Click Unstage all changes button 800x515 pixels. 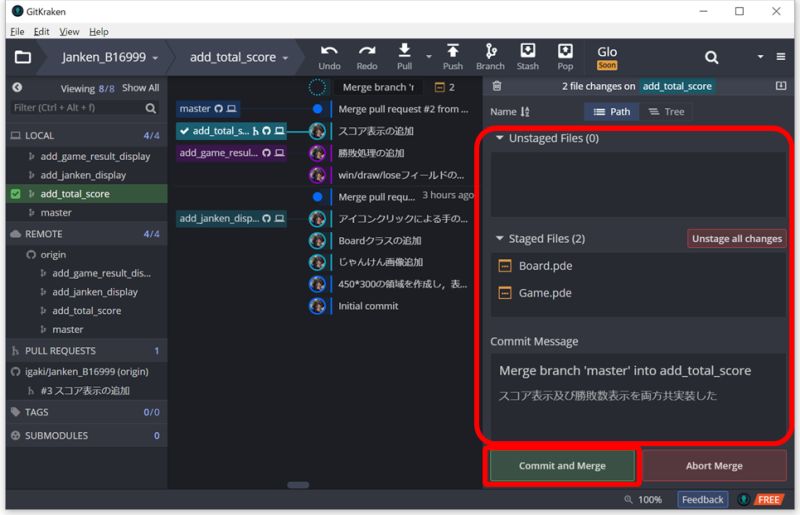click(x=736, y=239)
